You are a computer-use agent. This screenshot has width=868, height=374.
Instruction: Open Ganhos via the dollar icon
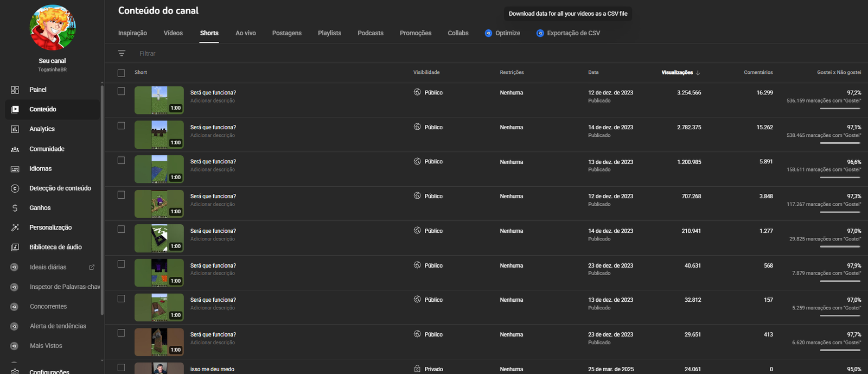15,208
